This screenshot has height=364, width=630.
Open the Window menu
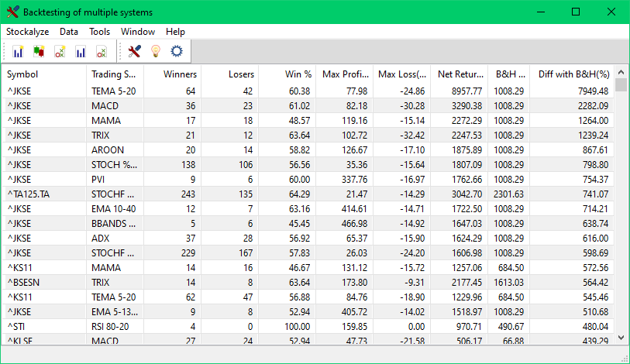coord(138,32)
